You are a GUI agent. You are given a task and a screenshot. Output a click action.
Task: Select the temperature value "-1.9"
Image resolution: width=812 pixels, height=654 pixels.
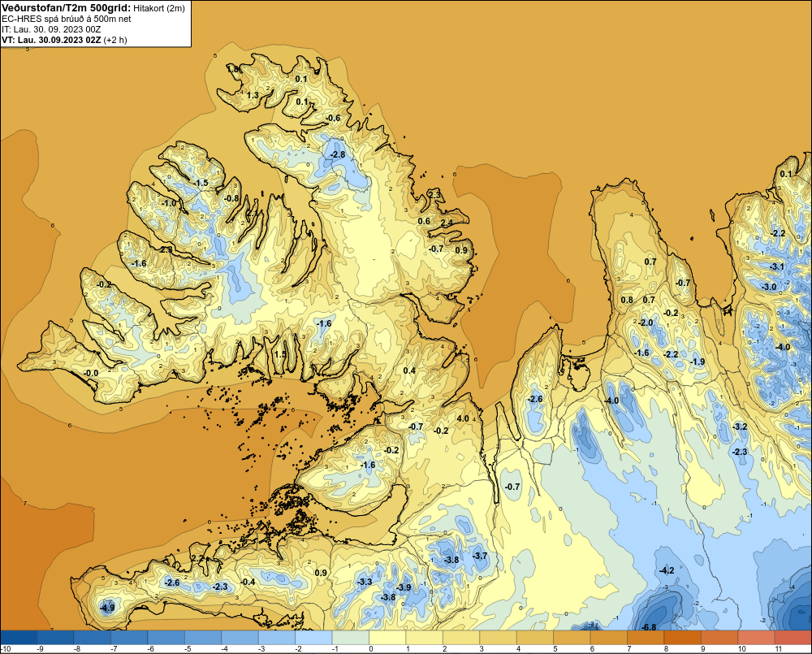point(698,362)
